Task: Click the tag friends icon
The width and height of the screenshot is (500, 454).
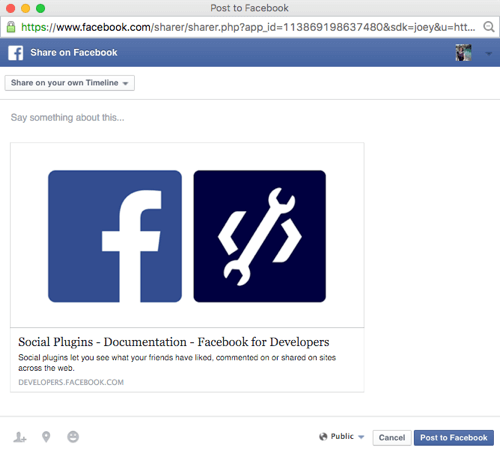Action: tap(20, 437)
